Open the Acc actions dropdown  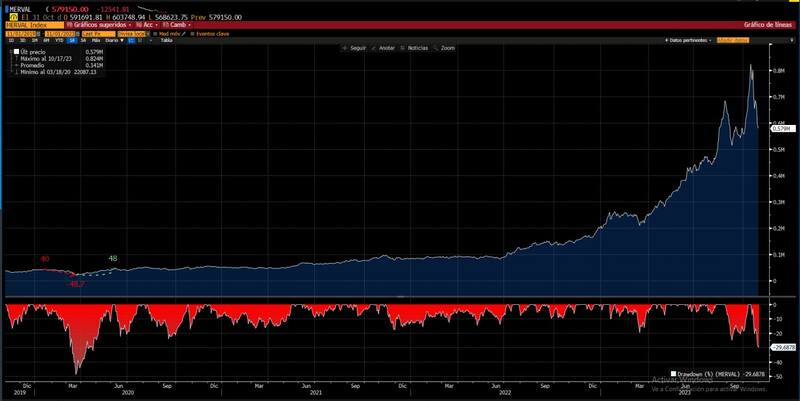point(146,25)
